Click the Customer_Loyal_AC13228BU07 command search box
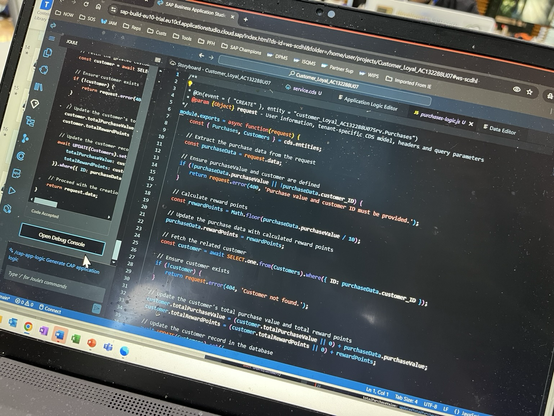554x416 pixels. click(324, 81)
